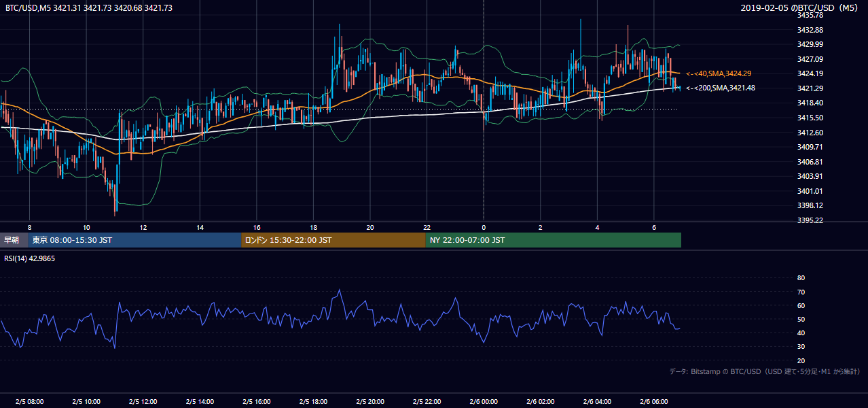Click hour label 22 under price chart
This screenshot has width=868, height=408.
[x=427, y=227]
